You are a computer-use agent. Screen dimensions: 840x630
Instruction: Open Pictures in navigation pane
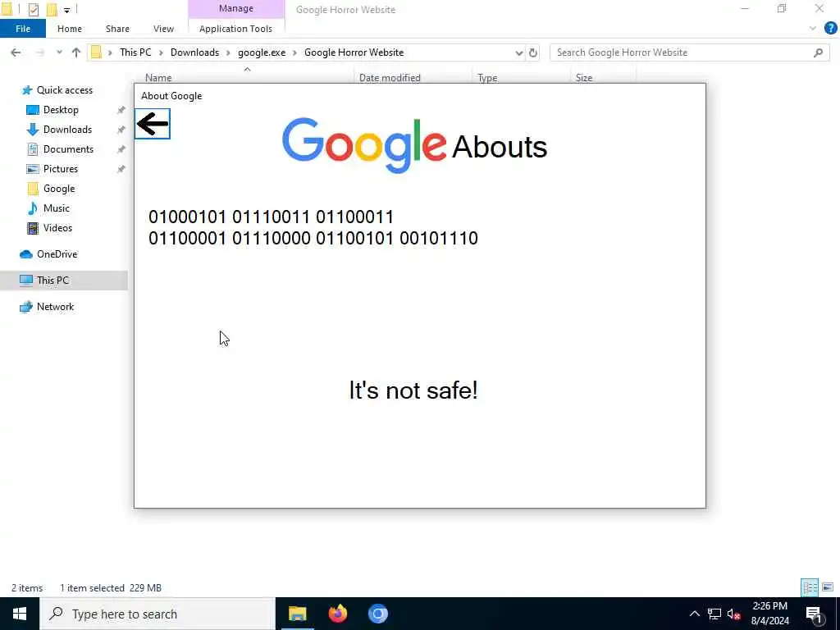60,169
